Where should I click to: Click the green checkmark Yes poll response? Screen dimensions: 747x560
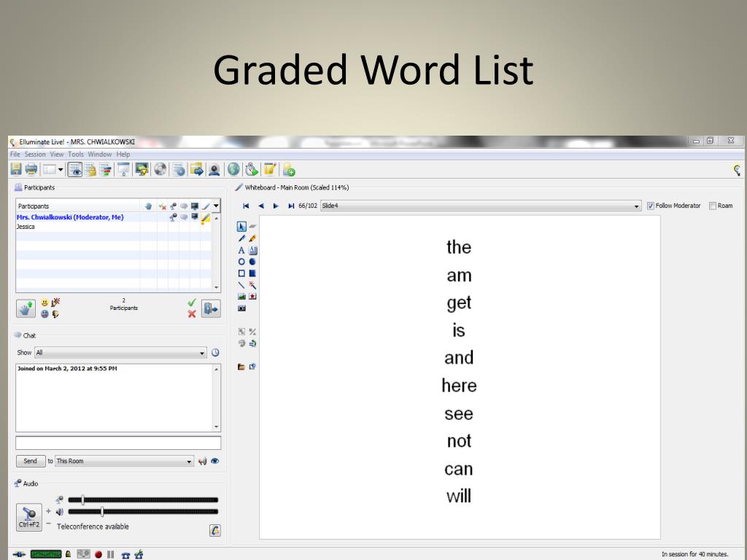(x=192, y=303)
